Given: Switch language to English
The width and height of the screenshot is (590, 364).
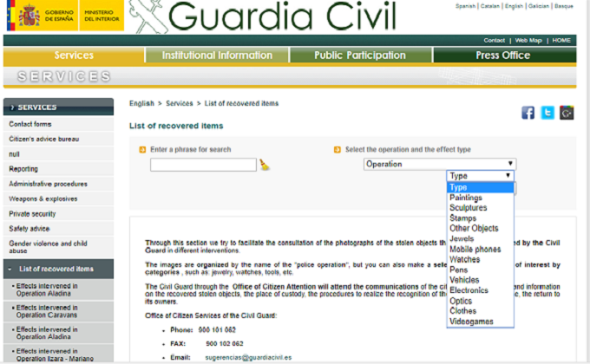Looking at the screenshot, I should (x=514, y=6).
